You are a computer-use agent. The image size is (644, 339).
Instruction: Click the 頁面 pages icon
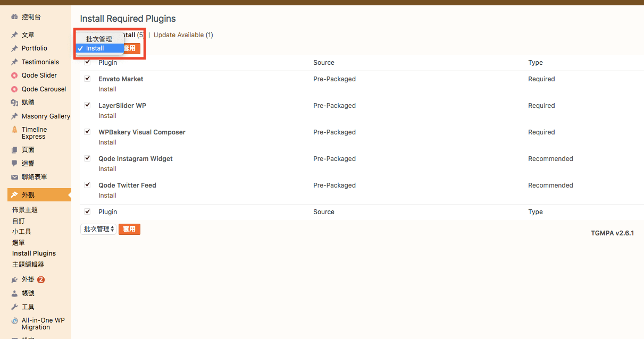pyautogui.click(x=15, y=150)
